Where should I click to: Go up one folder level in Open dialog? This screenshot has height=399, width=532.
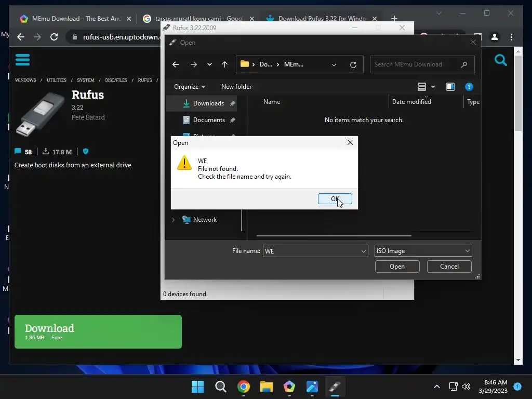tap(224, 64)
